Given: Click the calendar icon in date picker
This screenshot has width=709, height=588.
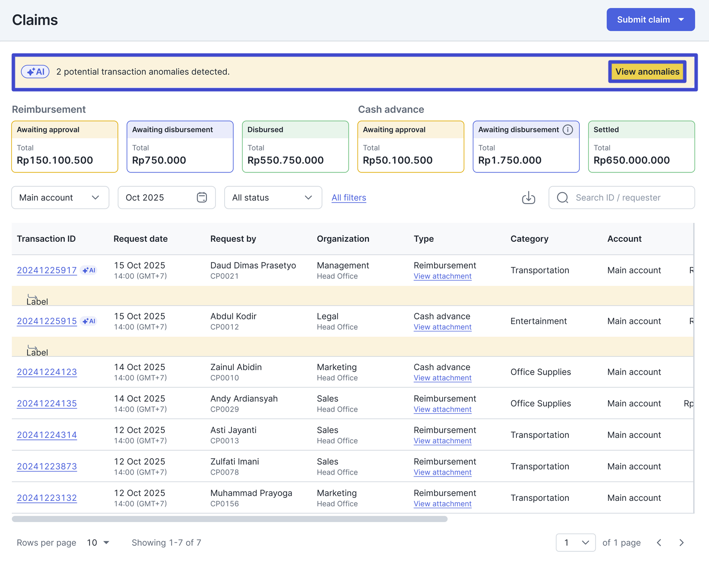Looking at the screenshot, I should coord(202,198).
